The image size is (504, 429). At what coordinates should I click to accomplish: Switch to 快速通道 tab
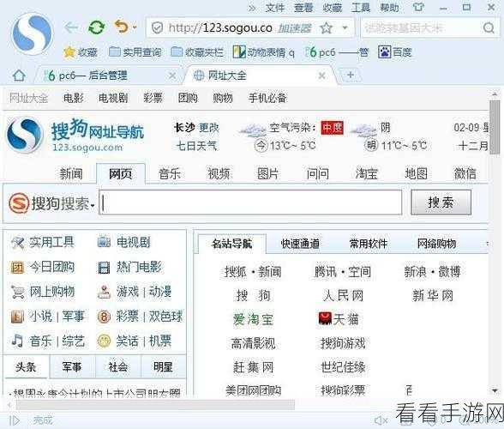[x=300, y=244]
